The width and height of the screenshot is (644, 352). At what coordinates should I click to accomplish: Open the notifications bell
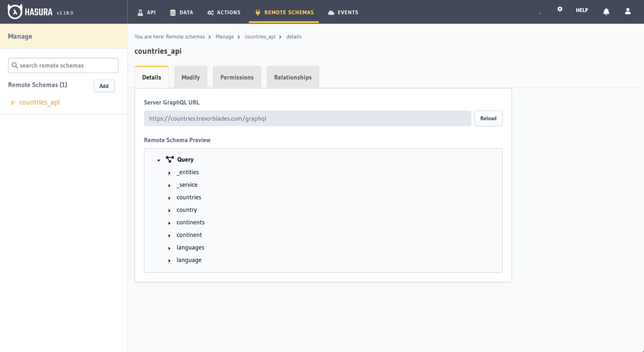[x=606, y=11]
